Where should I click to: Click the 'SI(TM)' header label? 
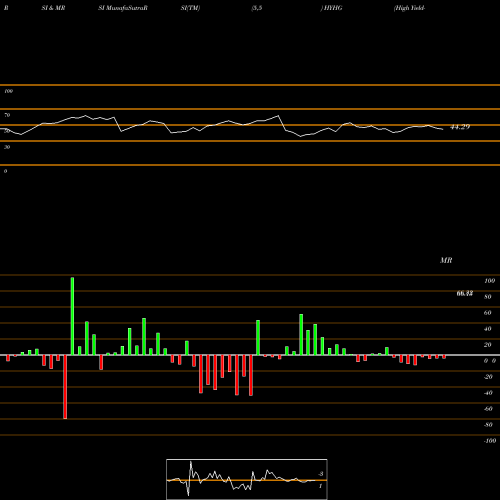point(190,8)
